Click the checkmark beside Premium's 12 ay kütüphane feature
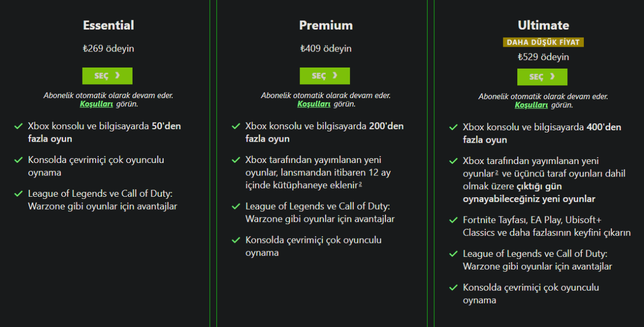The image size is (644, 327). coord(235,159)
